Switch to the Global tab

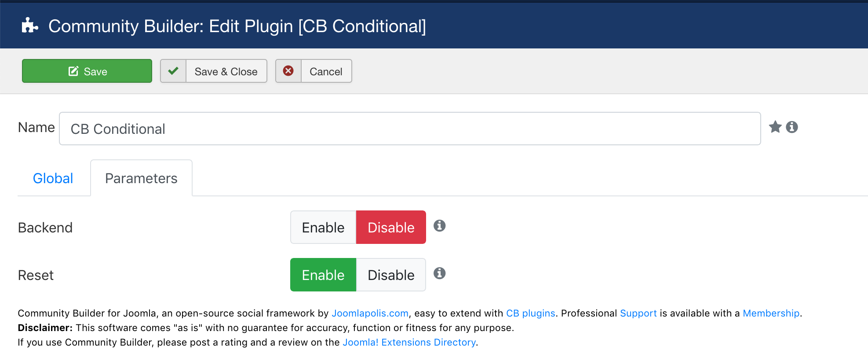pos(53,178)
